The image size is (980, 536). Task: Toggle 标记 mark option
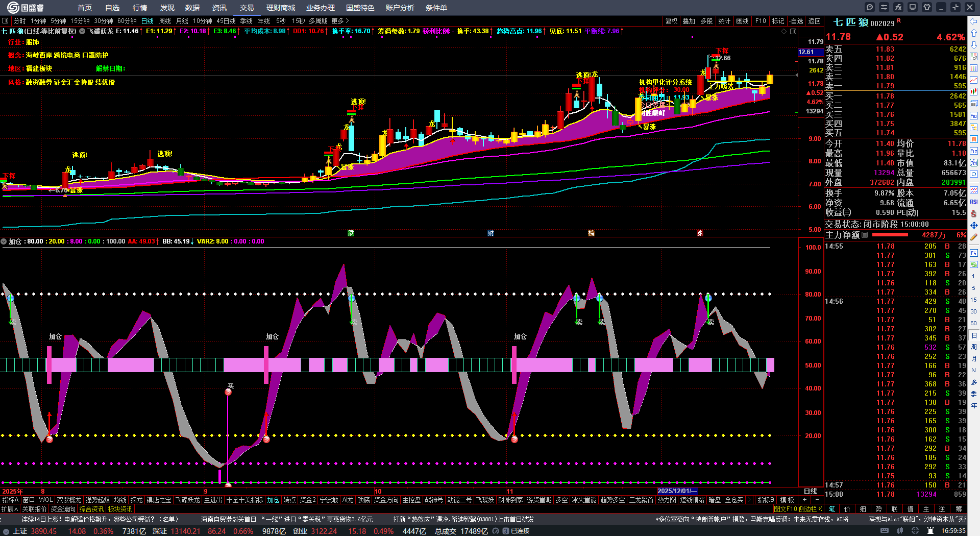[778, 21]
